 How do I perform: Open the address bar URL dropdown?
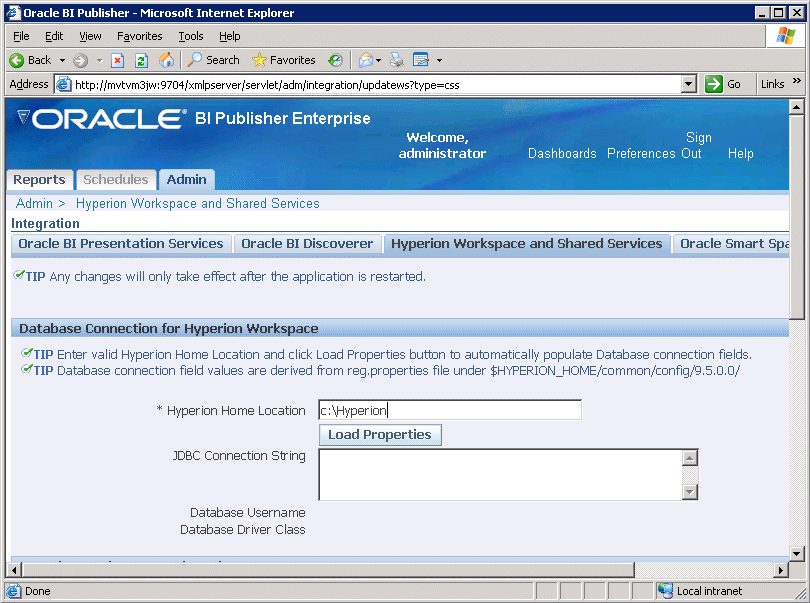pos(688,84)
